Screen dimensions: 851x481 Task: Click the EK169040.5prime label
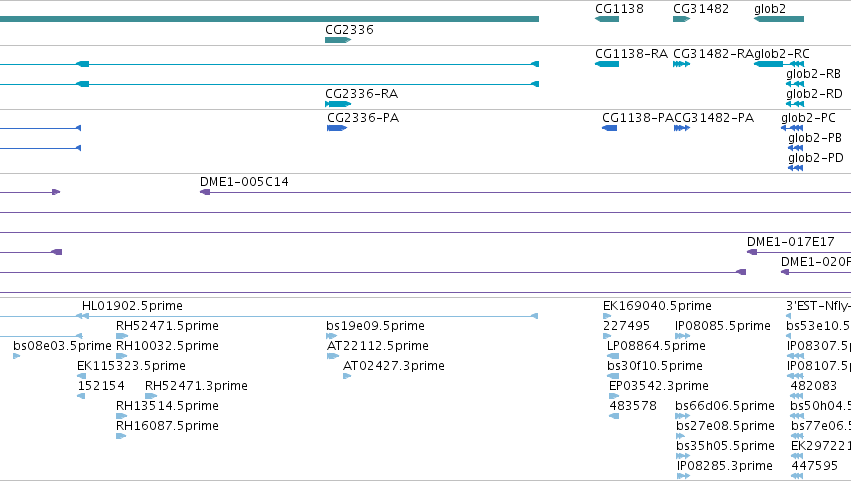pyautogui.click(x=657, y=306)
